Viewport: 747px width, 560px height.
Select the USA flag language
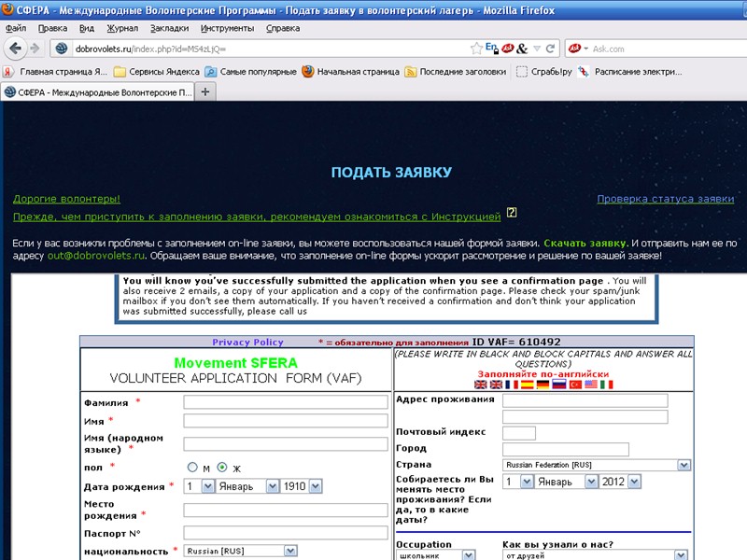point(591,385)
